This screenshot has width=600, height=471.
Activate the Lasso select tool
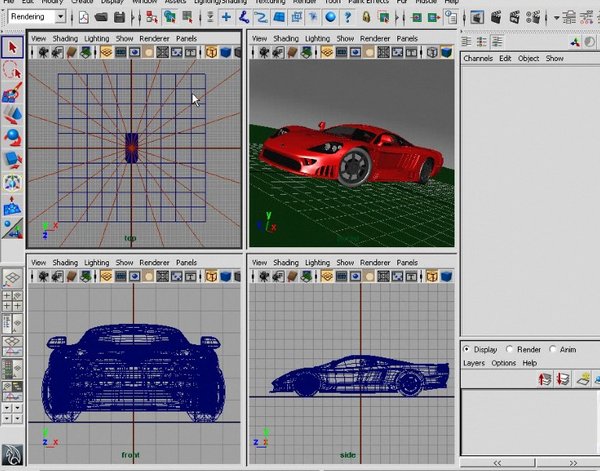(13, 70)
